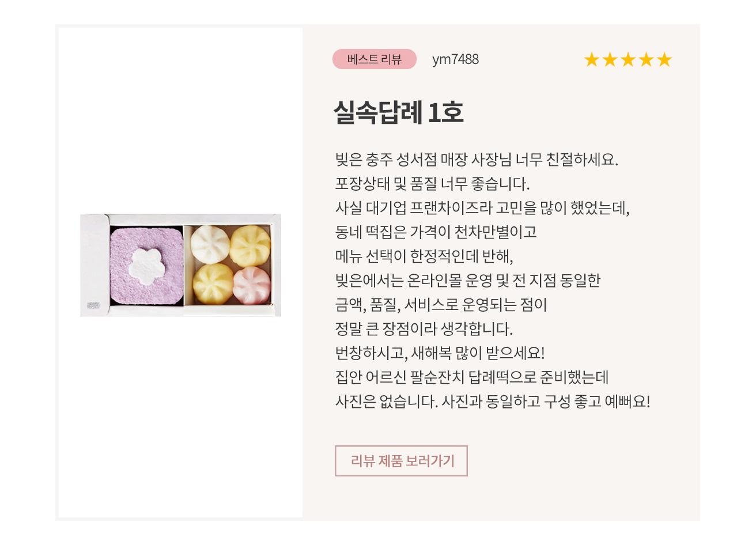Click the line 번창하시고, 새해복 많이 받으세요

click(x=440, y=353)
